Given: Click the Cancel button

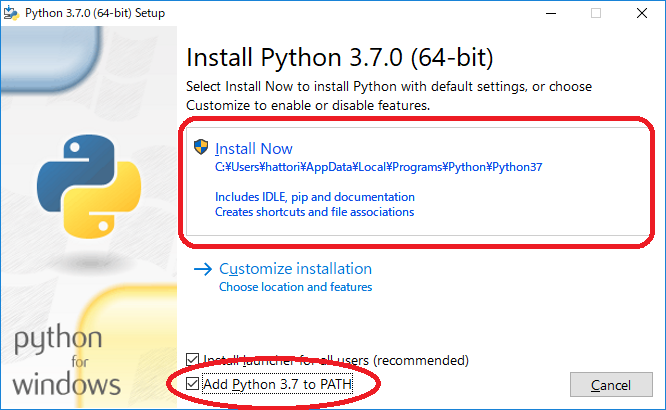Looking at the screenshot, I should tap(611, 385).
